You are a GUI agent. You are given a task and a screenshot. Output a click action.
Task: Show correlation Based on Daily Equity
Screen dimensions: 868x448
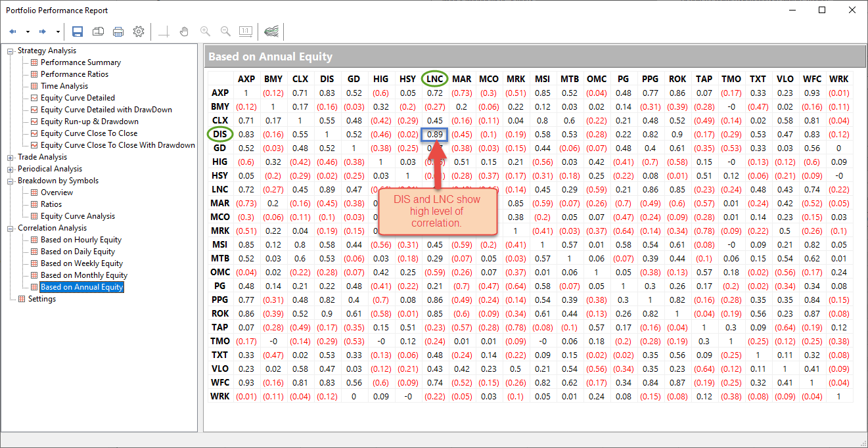tap(78, 252)
